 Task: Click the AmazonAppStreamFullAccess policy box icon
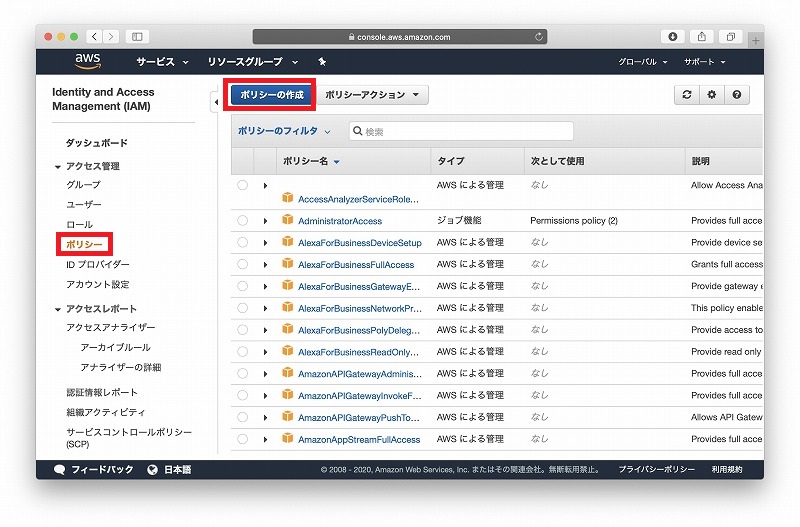[x=288, y=438]
